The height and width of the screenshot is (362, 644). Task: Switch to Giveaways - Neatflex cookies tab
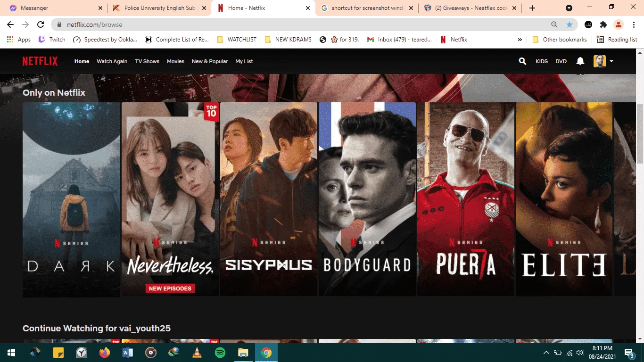tap(470, 8)
